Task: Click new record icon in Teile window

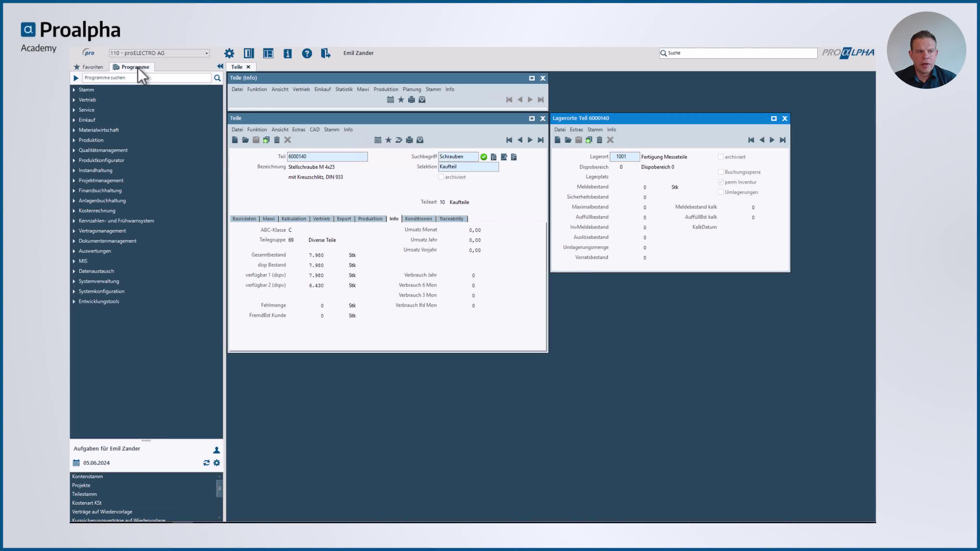Action: point(235,140)
